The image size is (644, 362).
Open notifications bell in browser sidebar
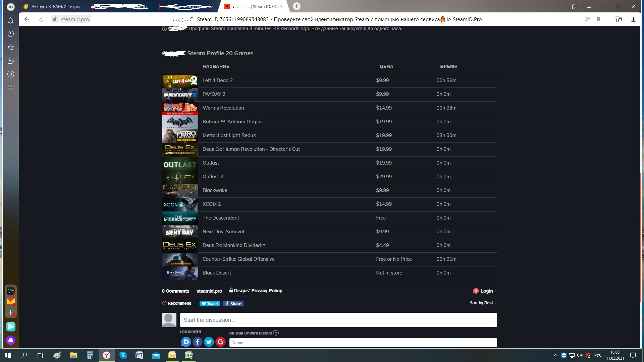[x=11, y=21]
